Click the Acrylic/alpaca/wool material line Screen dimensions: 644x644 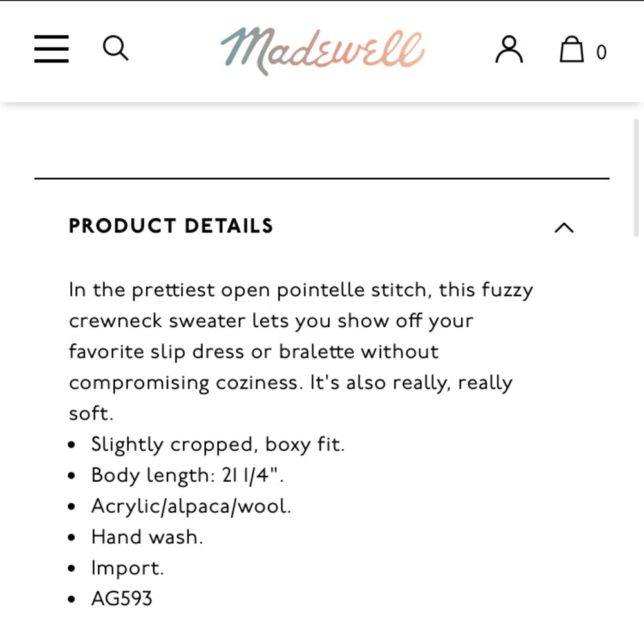pyautogui.click(x=191, y=506)
